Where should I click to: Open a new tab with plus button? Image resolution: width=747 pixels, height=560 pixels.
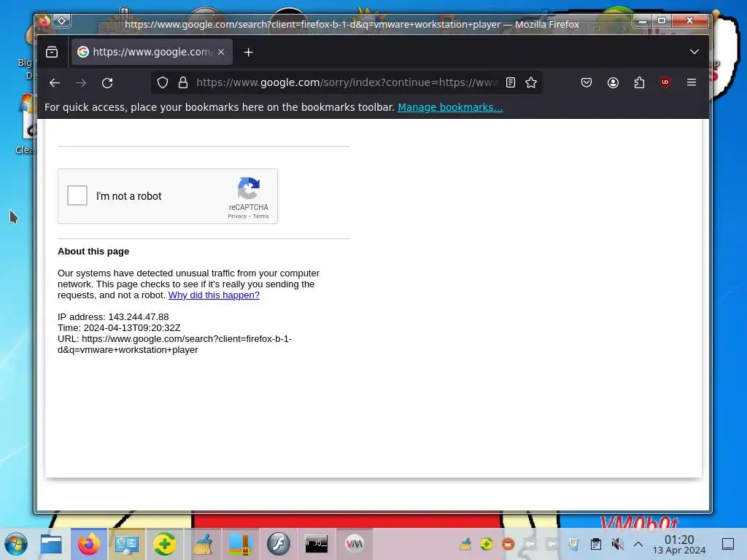248,52
